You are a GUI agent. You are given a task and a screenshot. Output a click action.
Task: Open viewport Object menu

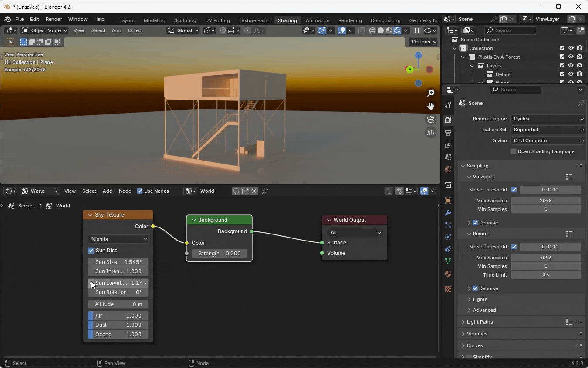135,30
